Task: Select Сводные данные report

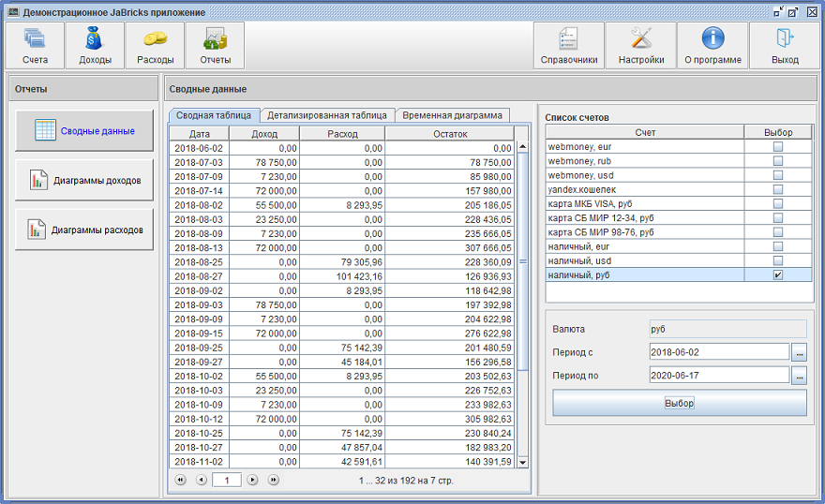Action: tap(84, 130)
